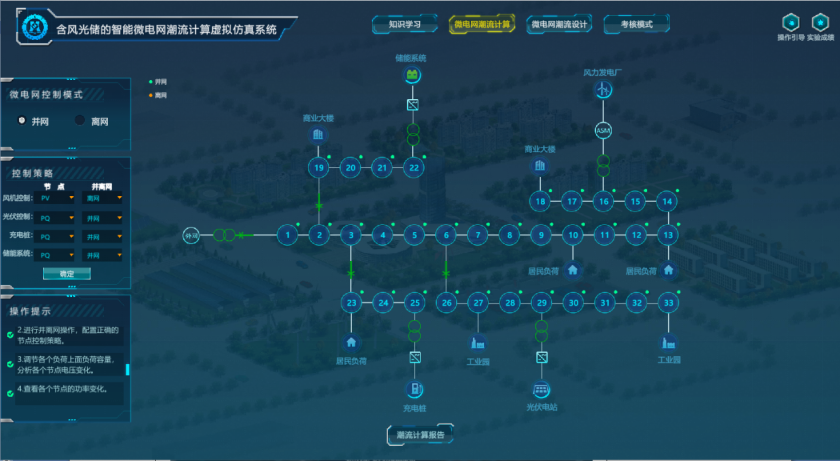This screenshot has height=461, width=840.
Task: Click the 光伏电站 solar panel icon
Action: point(541,389)
